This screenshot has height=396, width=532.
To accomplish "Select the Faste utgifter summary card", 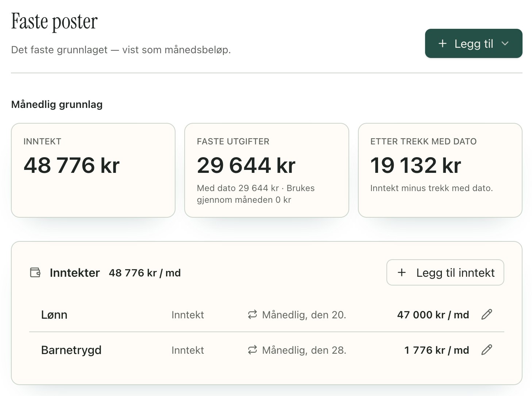I will pyautogui.click(x=267, y=170).
